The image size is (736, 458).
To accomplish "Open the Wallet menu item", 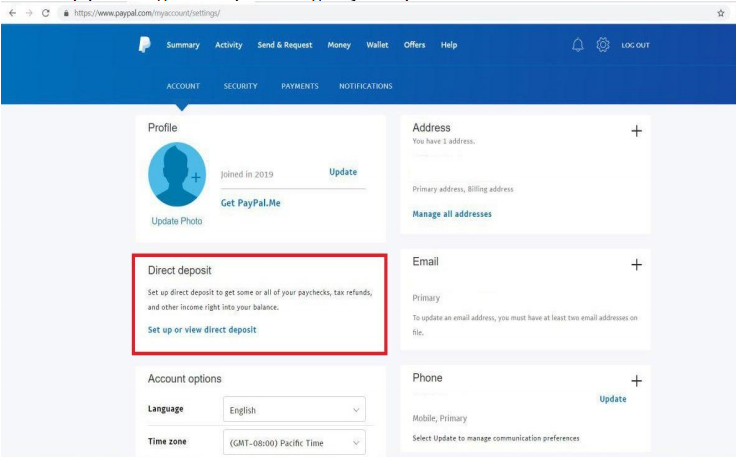I will tap(377, 45).
